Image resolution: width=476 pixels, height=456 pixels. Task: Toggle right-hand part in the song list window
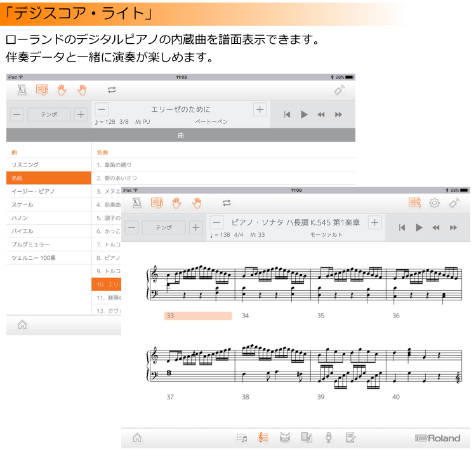tap(82, 90)
